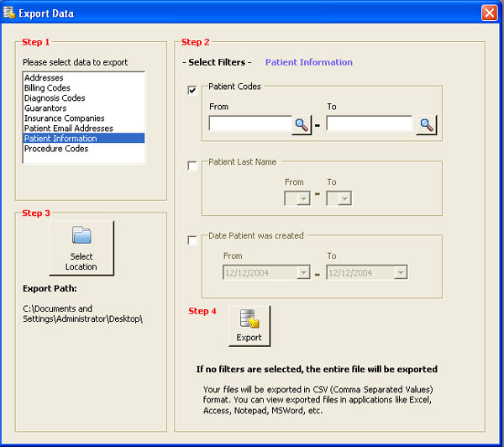Uncheck the Patient Codes filter checkbox
This screenshot has height=447, width=504.
pos(193,90)
